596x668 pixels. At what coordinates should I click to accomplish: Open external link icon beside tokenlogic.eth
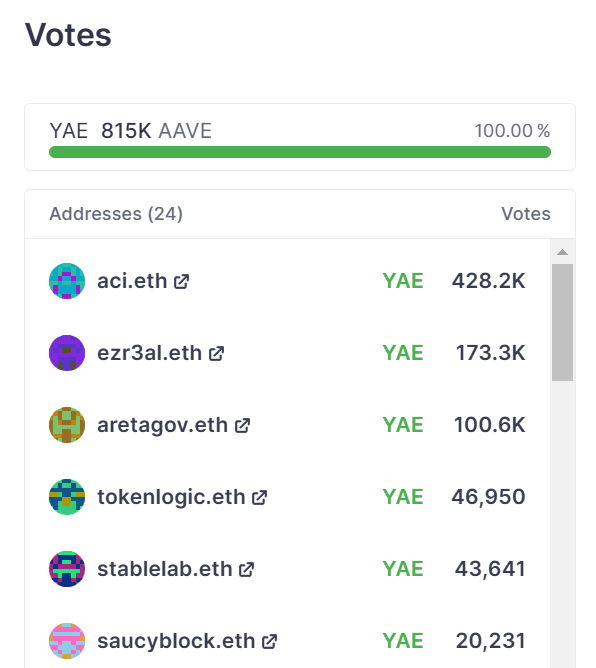(259, 498)
